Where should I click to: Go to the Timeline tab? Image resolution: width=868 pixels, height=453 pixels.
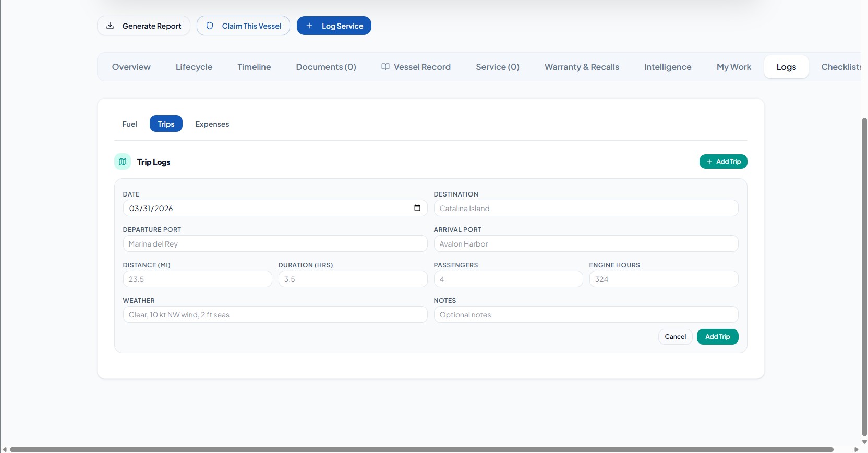tap(254, 67)
